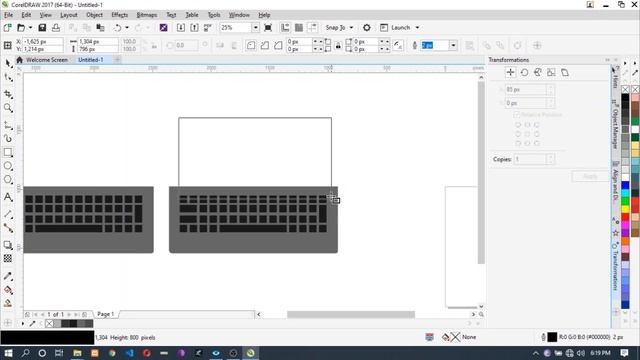The width and height of the screenshot is (640, 360).
Task: Toggle the show rulers button
Action: [x=285, y=27]
